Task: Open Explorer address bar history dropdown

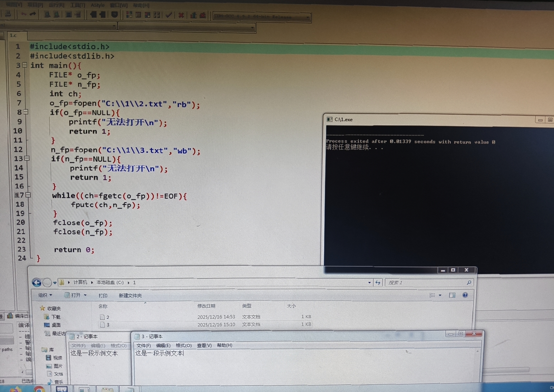Action: click(369, 283)
